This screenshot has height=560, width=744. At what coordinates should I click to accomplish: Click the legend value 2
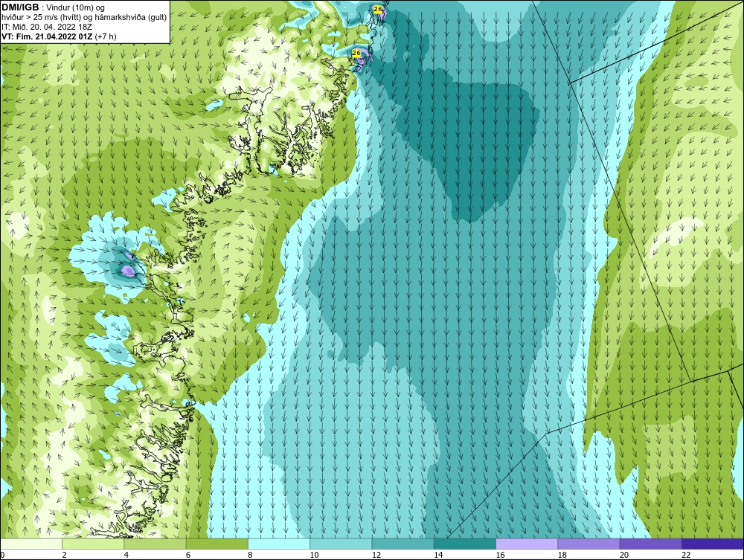65,556
